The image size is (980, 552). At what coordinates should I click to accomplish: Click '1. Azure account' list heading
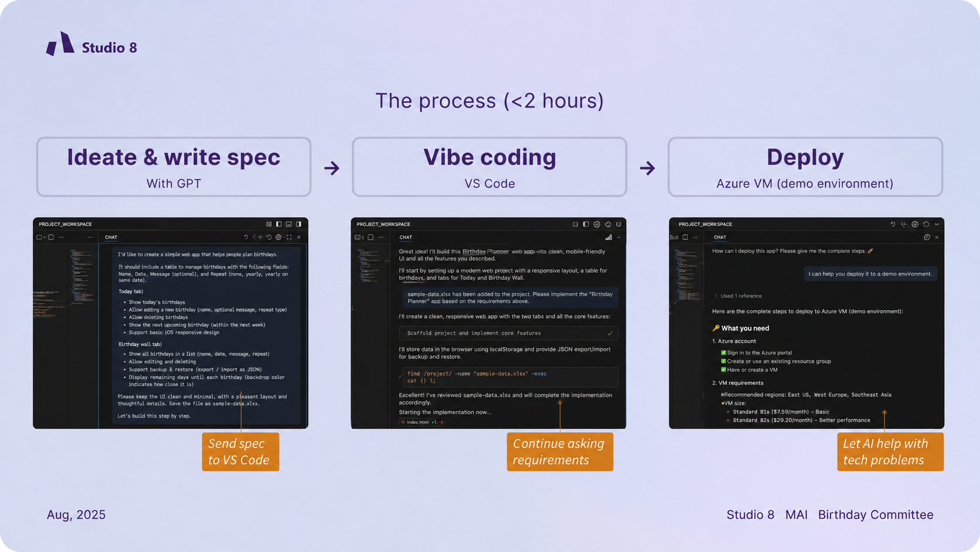(x=734, y=341)
